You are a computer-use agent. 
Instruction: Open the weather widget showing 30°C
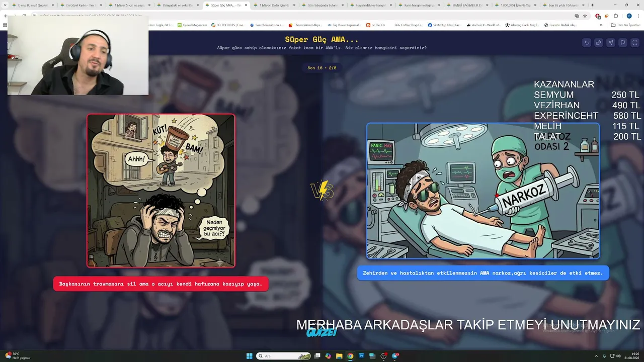pos(18,356)
